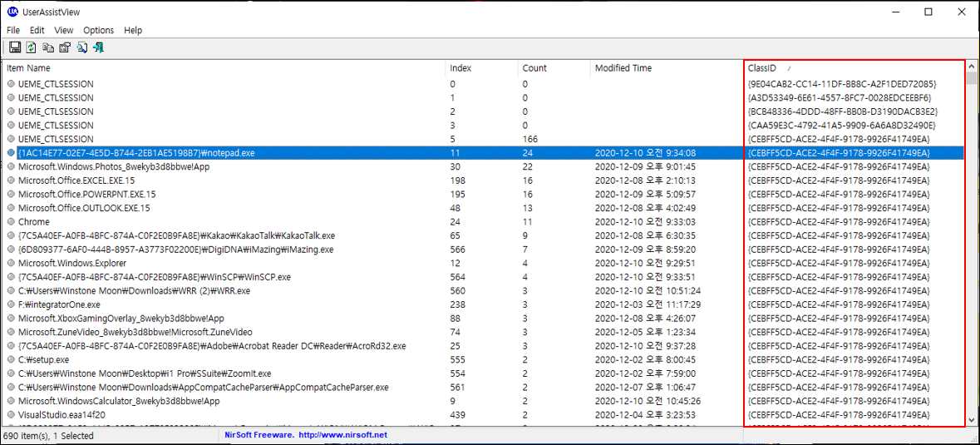Click the UEME_CTLSESSION row with count 166
Image resolution: width=980 pixels, height=445 pixels.
tap(485, 139)
